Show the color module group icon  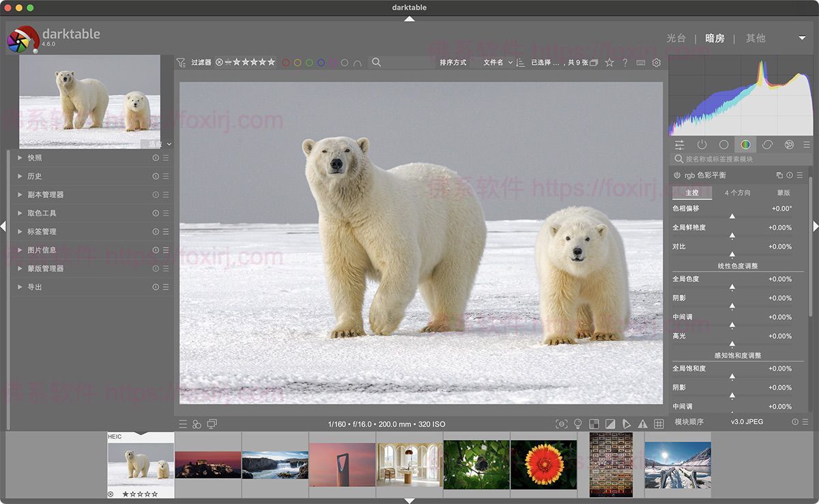(x=745, y=145)
